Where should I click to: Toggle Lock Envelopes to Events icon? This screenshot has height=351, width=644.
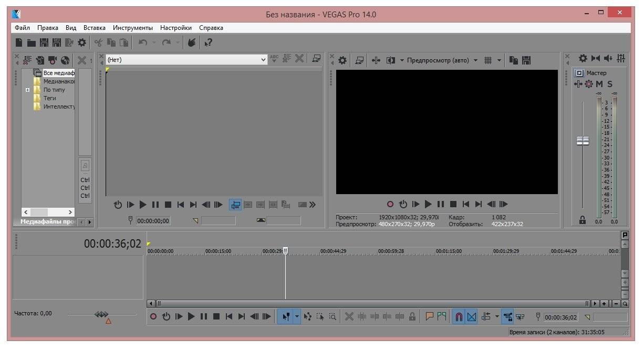pos(508,316)
